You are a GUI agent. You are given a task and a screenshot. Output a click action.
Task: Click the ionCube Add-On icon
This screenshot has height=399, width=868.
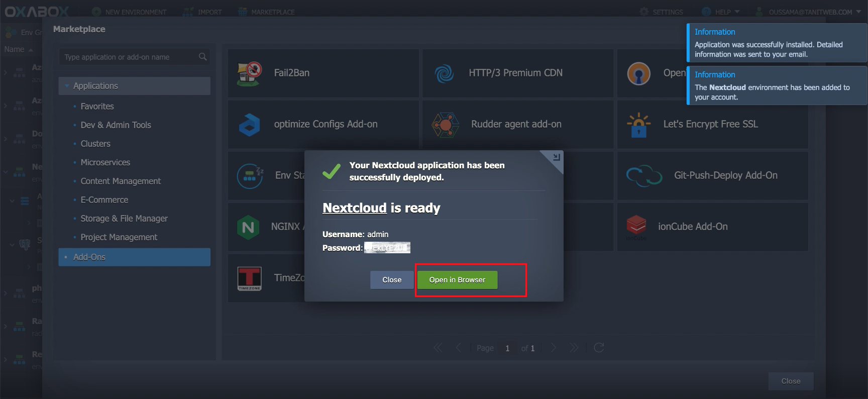(636, 227)
